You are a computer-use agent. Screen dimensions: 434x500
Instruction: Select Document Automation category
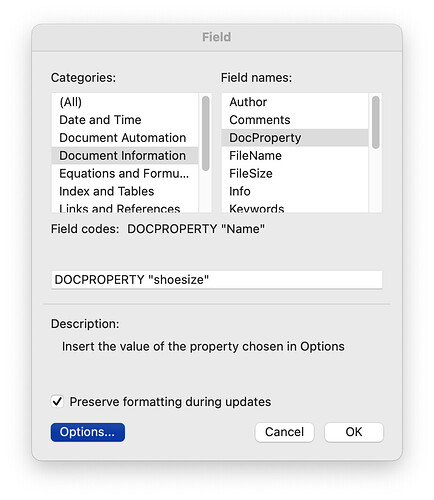(125, 138)
